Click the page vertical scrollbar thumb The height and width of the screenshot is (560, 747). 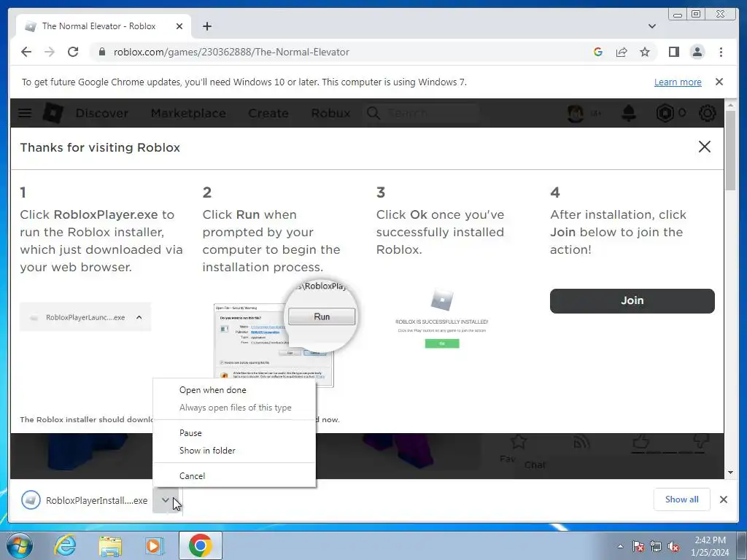pyautogui.click(x=730, y=150)
